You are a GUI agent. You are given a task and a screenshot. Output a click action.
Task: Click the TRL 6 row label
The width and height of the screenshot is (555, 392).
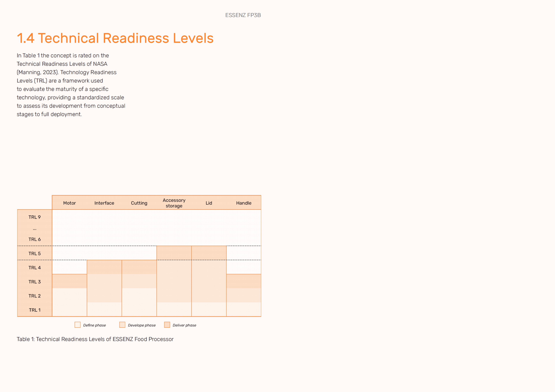[35, 239]
